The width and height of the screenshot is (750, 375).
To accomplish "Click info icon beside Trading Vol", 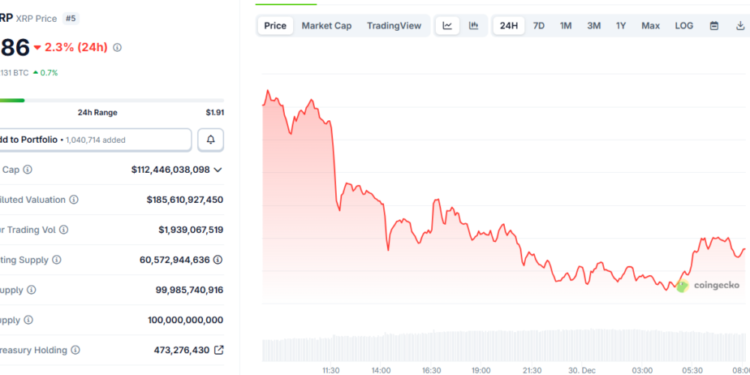I will (x=64, y=230).
